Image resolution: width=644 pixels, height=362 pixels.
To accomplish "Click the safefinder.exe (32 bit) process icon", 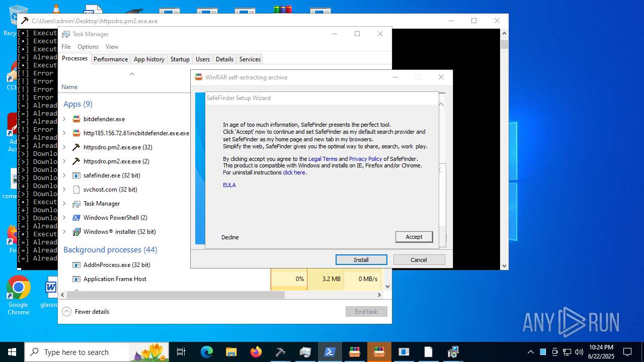I will (76, 175).
